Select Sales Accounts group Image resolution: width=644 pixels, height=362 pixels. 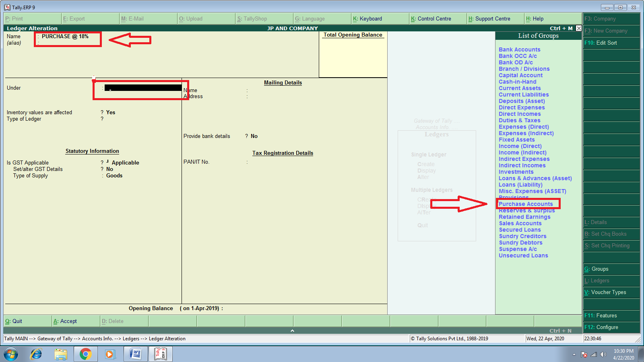point(520,223)
